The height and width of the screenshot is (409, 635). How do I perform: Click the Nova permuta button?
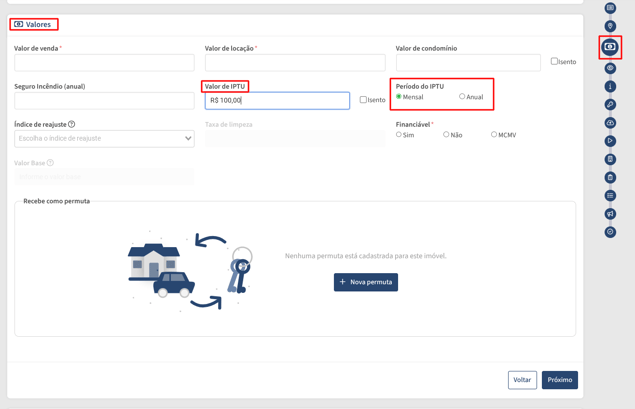point(366,282)
